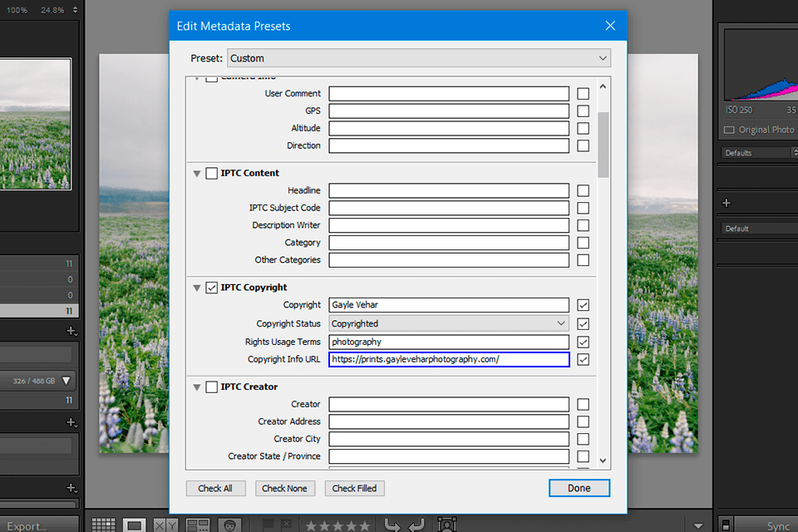
Task: Set five-star rating in toolbar
Action: click(x=364, y=526)
